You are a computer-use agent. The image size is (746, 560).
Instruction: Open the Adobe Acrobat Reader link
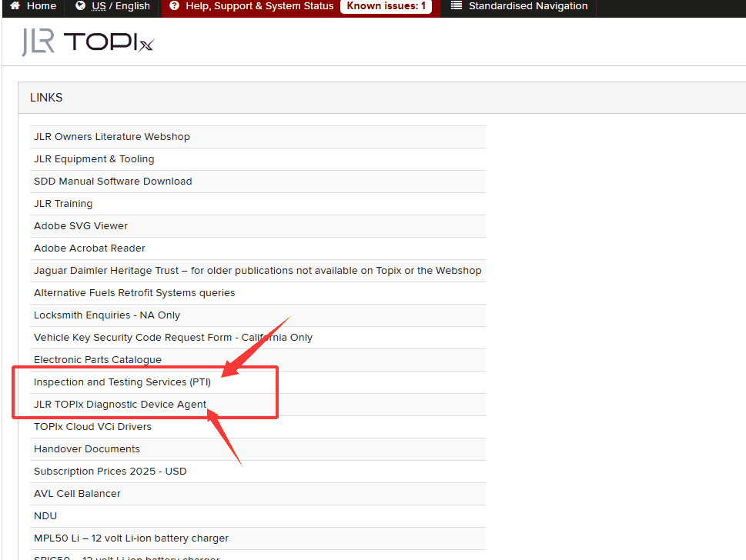point(89,248)
